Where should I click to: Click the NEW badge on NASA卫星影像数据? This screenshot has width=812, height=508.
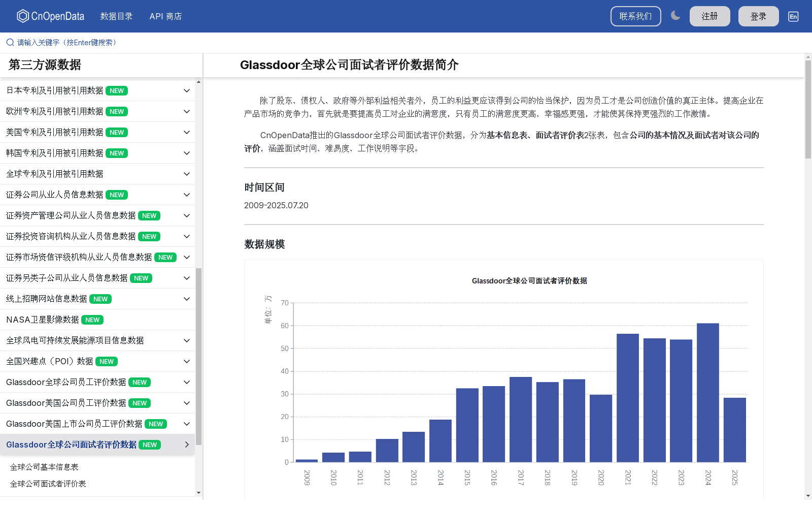click(92, 320)
